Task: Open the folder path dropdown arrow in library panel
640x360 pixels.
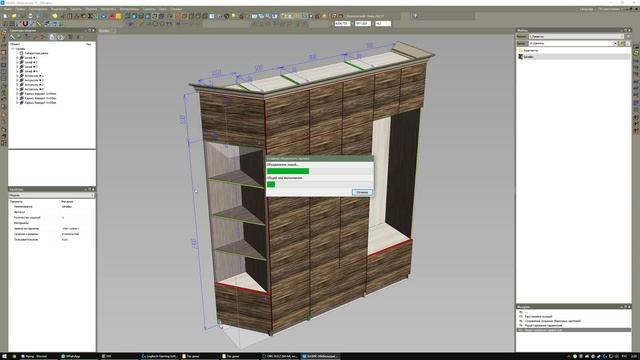Action: click(615, 43)
